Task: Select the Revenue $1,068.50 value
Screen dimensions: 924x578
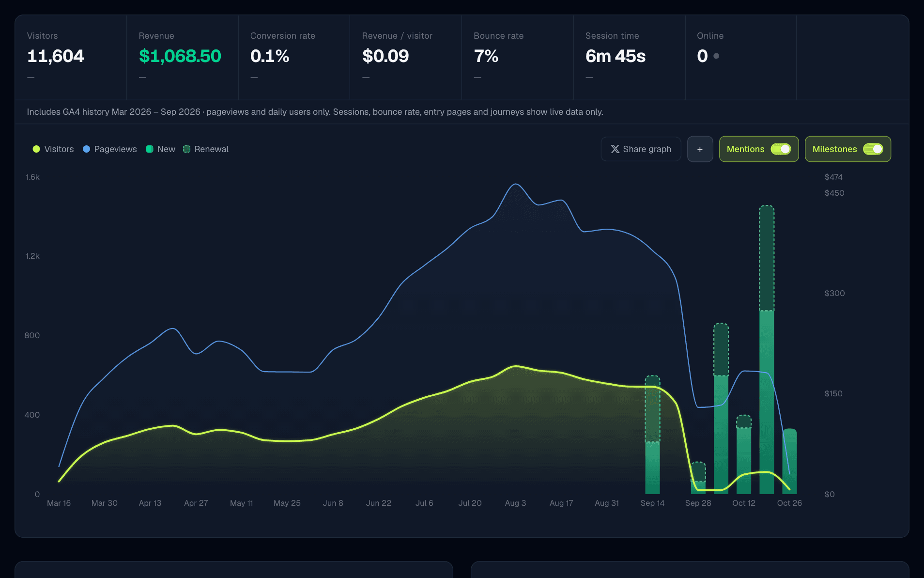Action: pos(180,56)
